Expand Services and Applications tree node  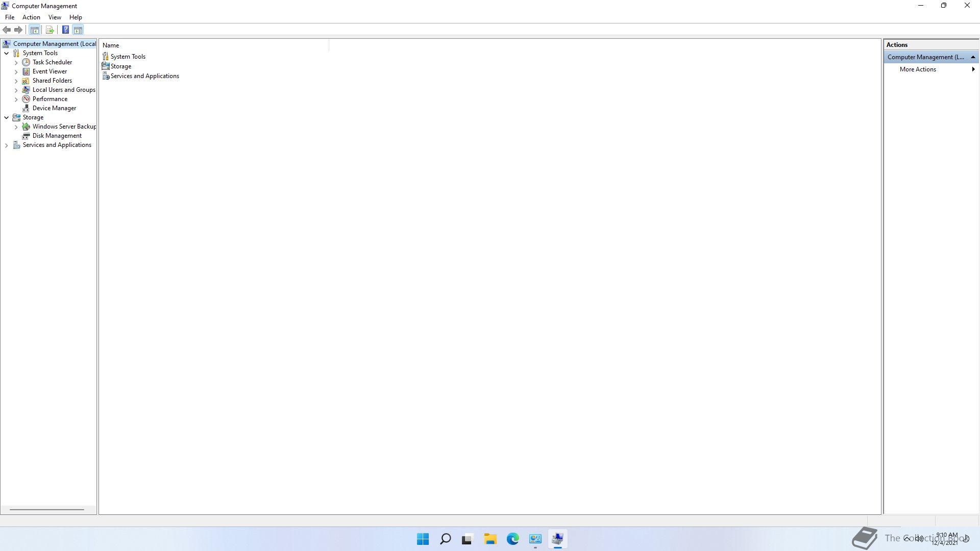coord(6,145)
